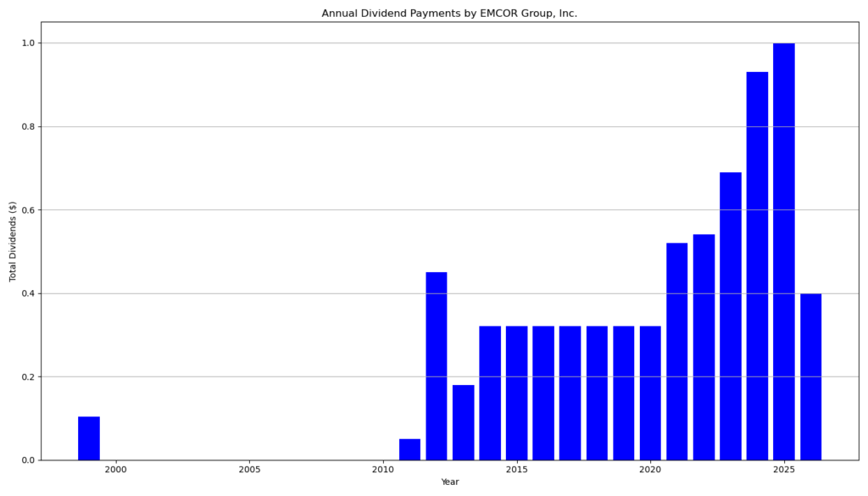Click the 2023 bar near 0.69

point(731,316)
